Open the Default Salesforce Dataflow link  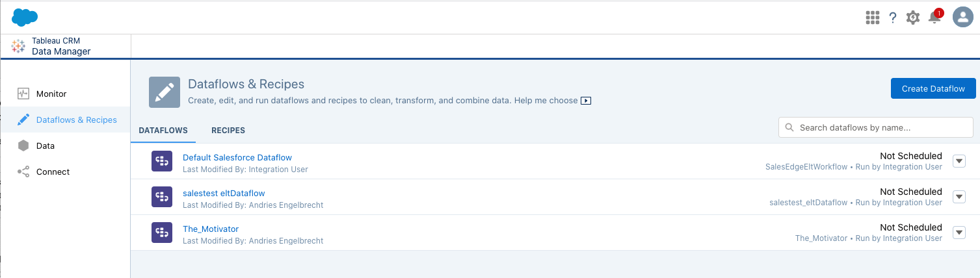tap(237, 157)
